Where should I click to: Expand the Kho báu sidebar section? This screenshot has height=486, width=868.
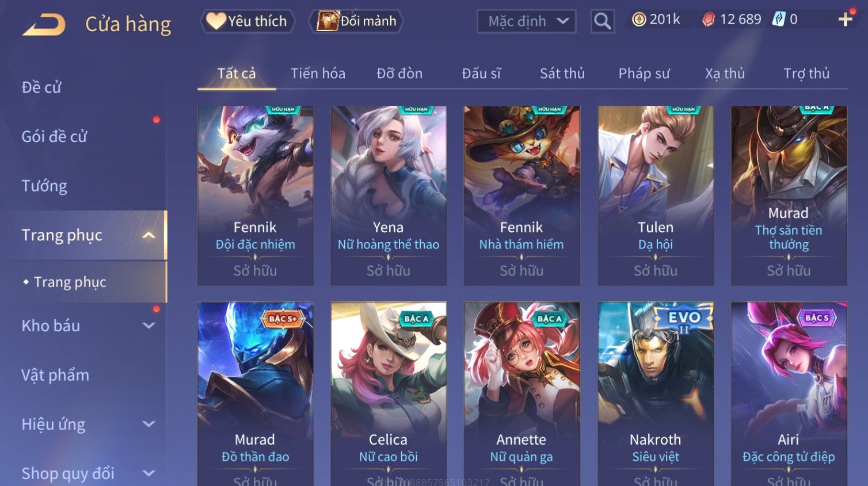(x=149, y=326)
